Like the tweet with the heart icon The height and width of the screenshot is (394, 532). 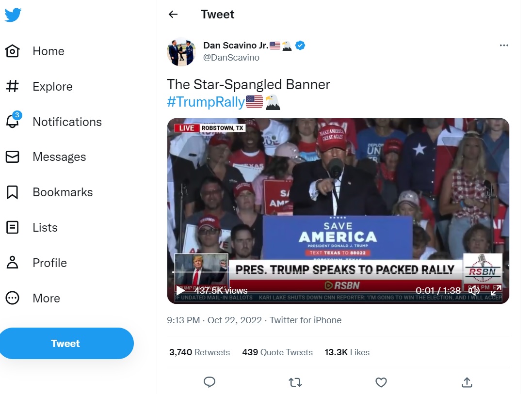[x=381, y=382]
